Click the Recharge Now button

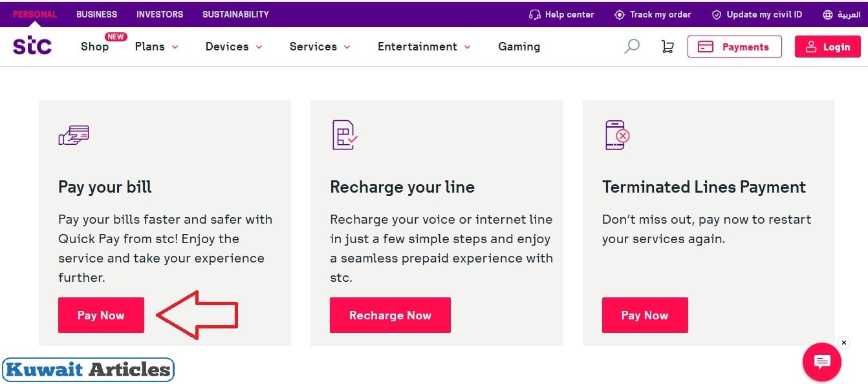pos(390,315)
